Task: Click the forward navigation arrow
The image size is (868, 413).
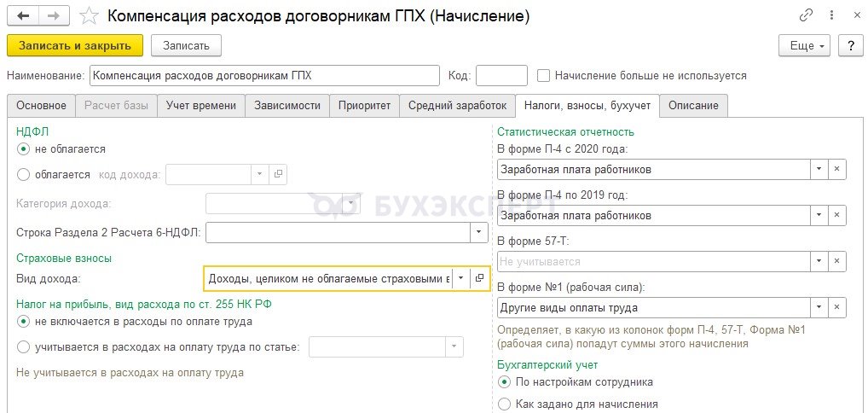Action: pos(55,16)
